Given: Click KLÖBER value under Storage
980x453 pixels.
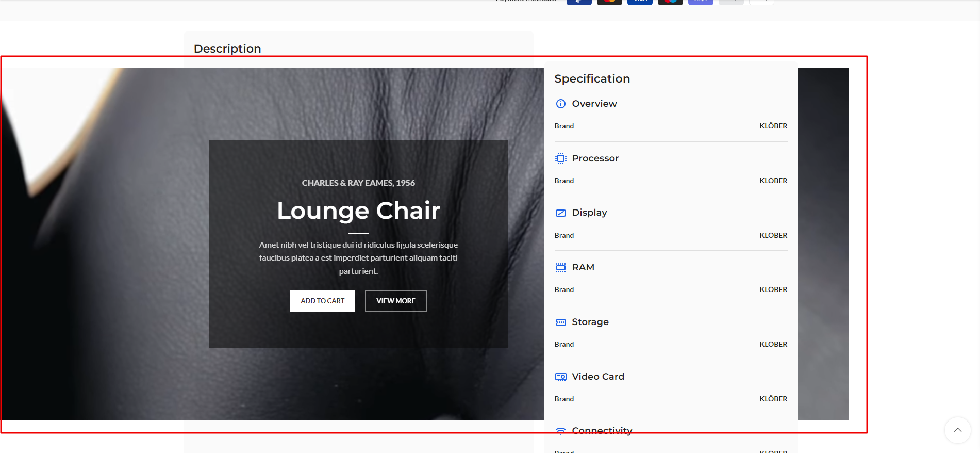Looking at the screenshot, I should point(773,344).
